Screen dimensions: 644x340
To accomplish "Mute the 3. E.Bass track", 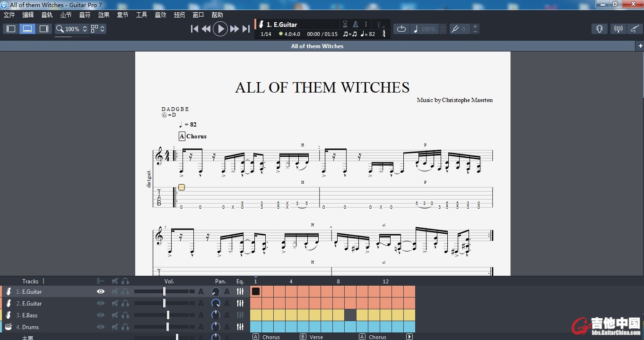I will 114,315.
